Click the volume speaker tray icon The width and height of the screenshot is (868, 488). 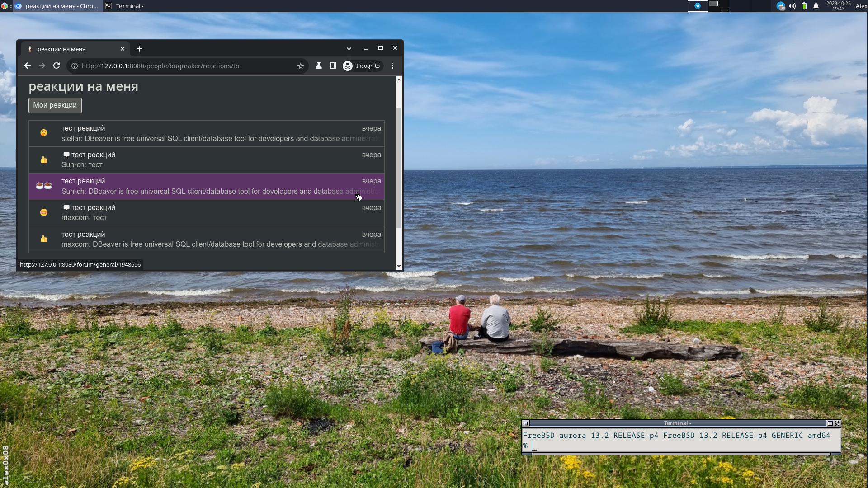793,6
